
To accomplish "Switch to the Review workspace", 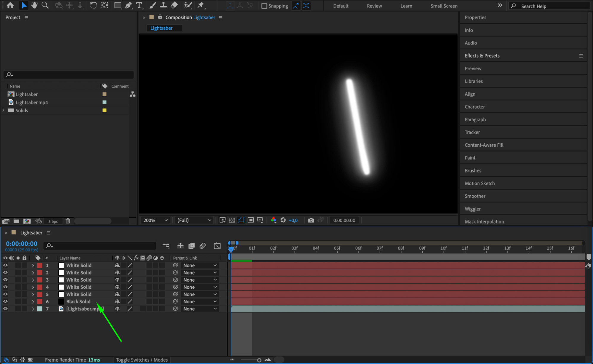I will tap(374, 6).
